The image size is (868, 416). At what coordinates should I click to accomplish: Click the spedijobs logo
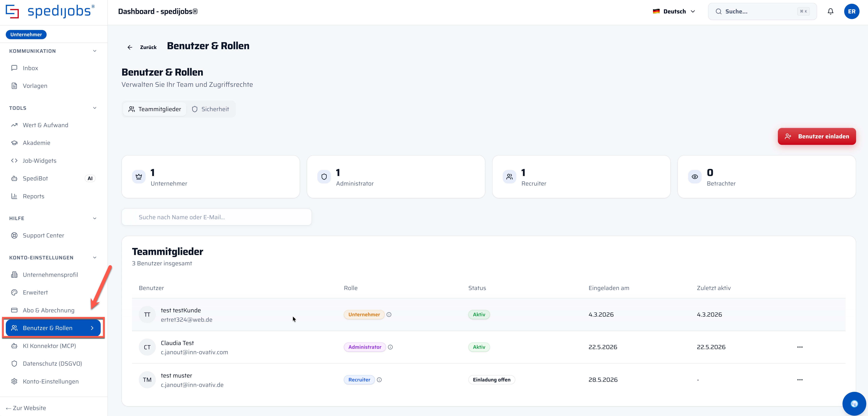[50, 11]
